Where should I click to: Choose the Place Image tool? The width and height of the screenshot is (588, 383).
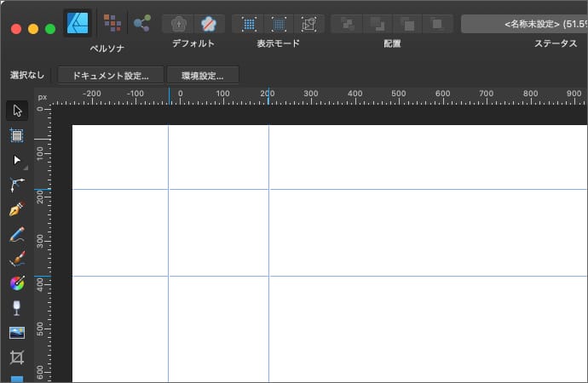point(17,332)
